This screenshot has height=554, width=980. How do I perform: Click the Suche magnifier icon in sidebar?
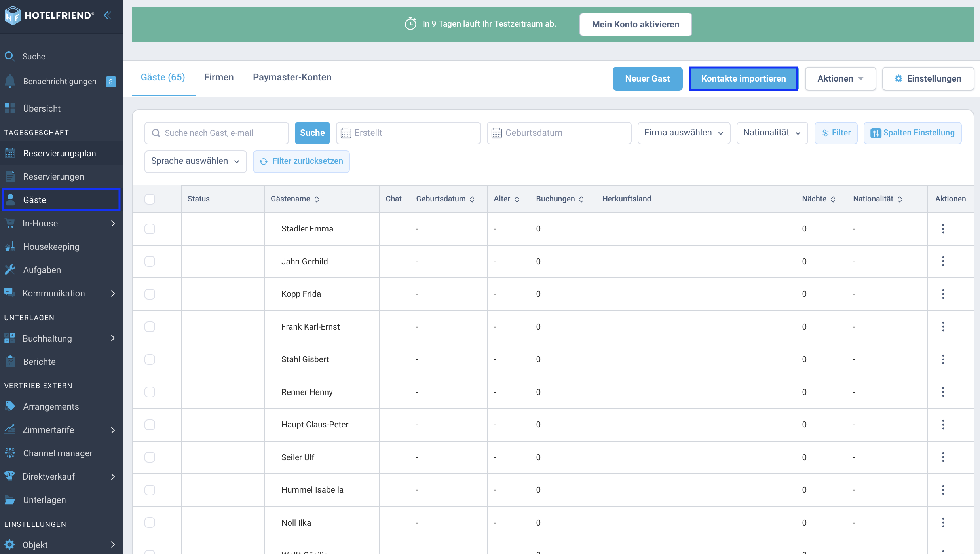(x=9, y=56)
